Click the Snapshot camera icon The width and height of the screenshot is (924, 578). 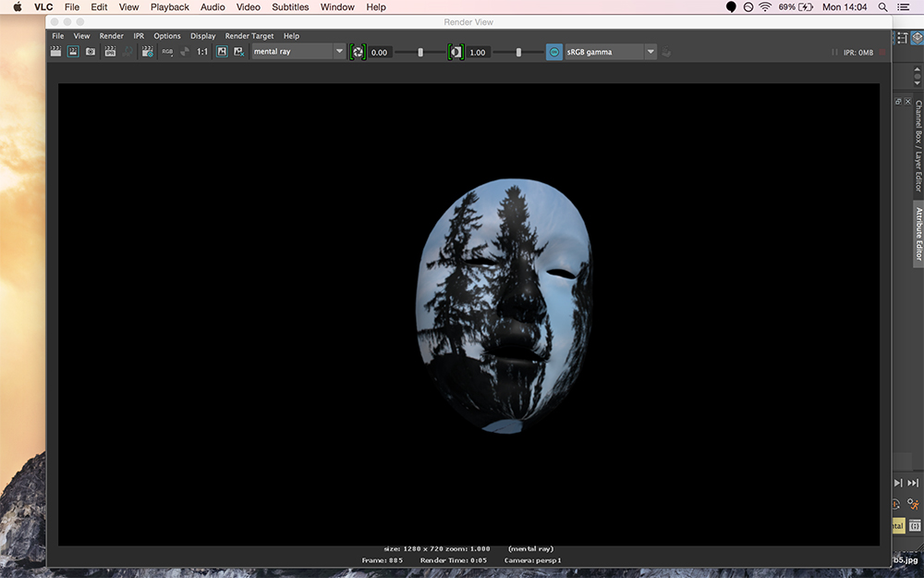tap(91, 52)
